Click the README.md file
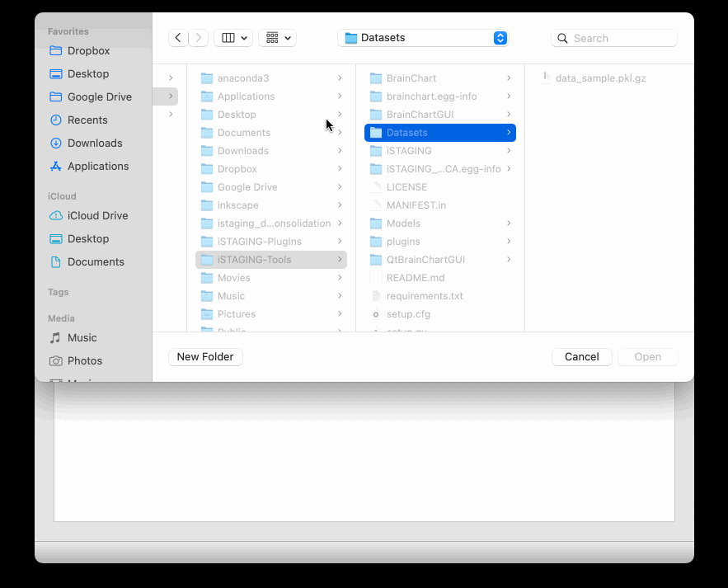The width and height of the screenshot is (728, 588). click(x=440, y=278)
